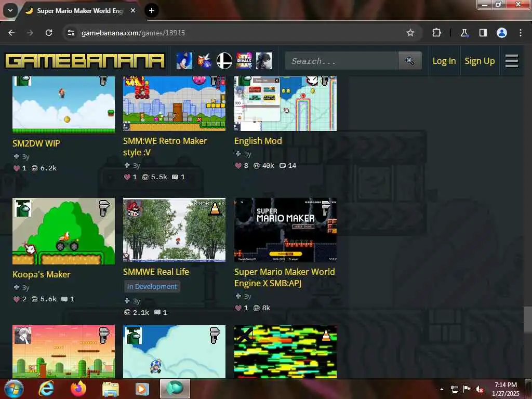Click the magnifier search button
Image resolution: width=532 pixels, height=399 pixels.
pyautogui.click(x=410, y=61)
